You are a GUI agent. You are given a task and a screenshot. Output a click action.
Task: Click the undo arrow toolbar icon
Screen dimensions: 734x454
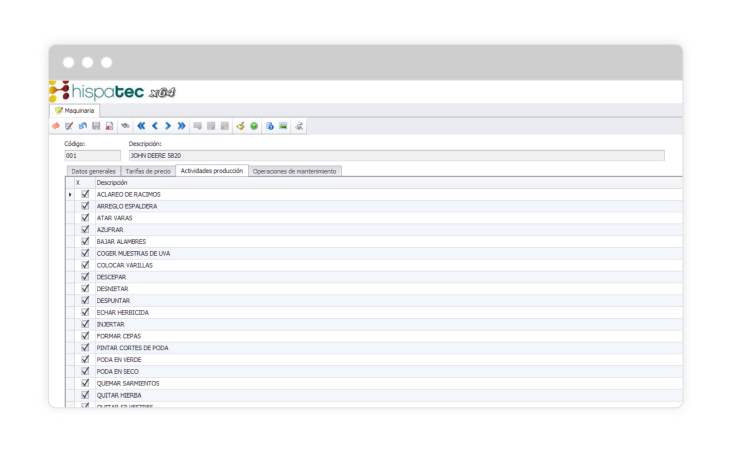click(83, 126)
